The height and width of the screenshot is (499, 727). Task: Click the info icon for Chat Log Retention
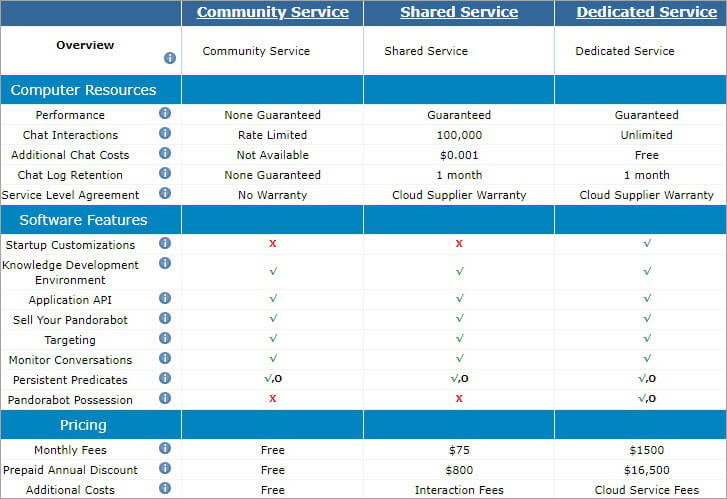coord(165,173)
